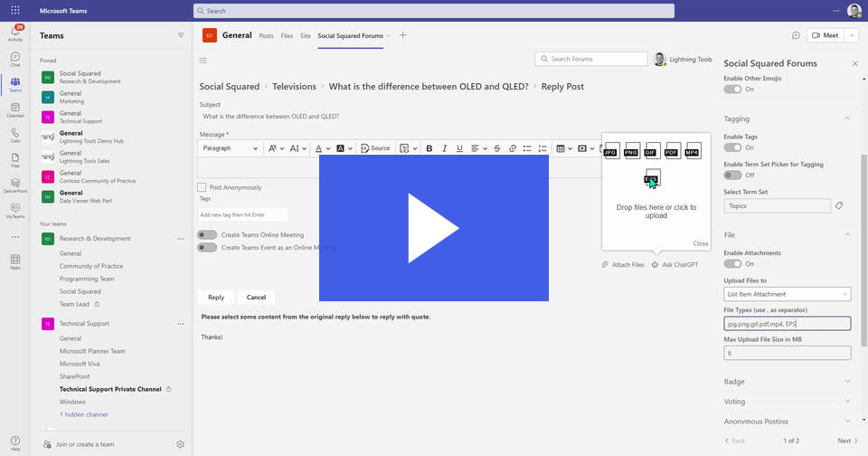Viewport: 868px width, 456px height.
Task: Click the JPG file type icon
Action: [610, 151]
